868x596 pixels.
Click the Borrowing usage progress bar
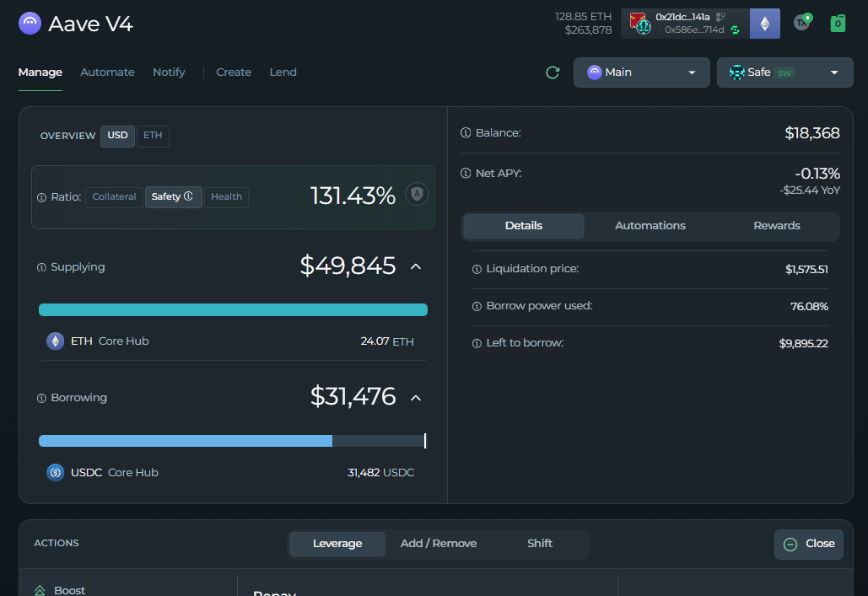tap(232, 441)
